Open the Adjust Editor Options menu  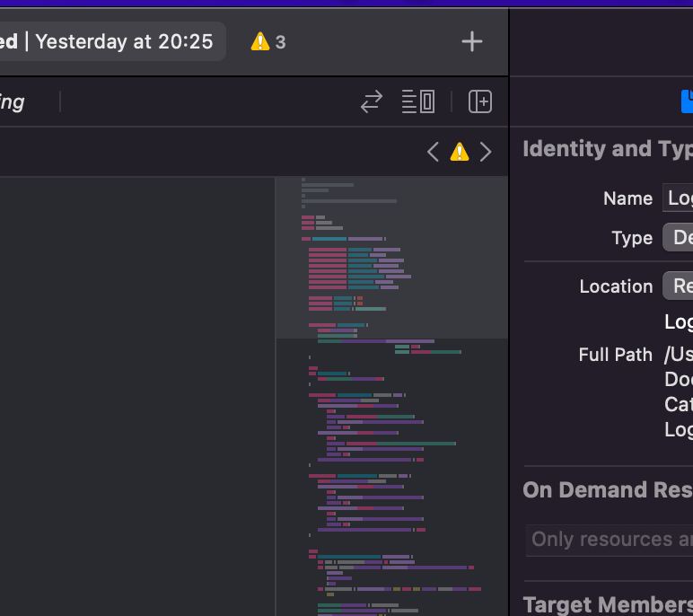tap(418, 101)
